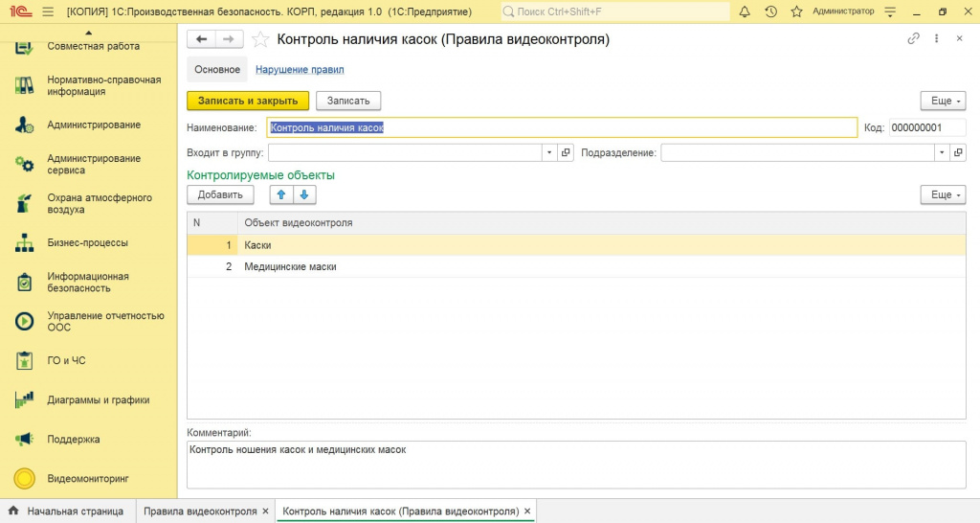Open Охрана атмосферного воздуха icon
The height and width of the screenshot is (523, 980).
[24, 203]
